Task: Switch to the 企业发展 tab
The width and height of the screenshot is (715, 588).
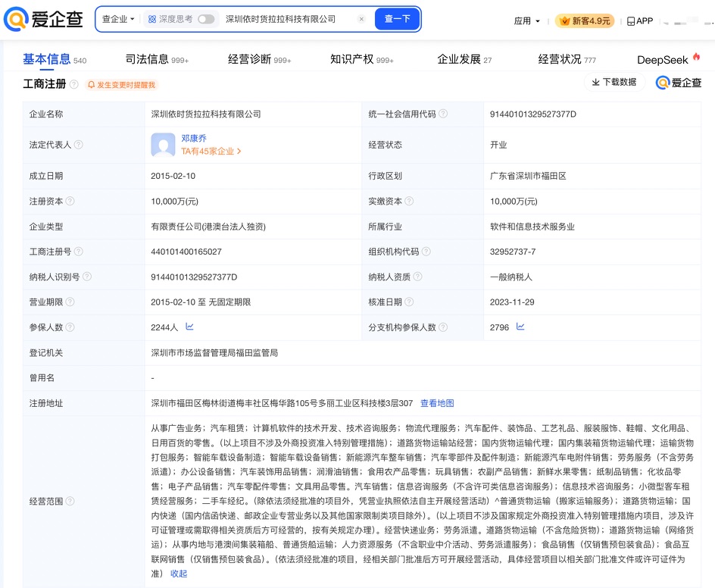Action: 464,60
